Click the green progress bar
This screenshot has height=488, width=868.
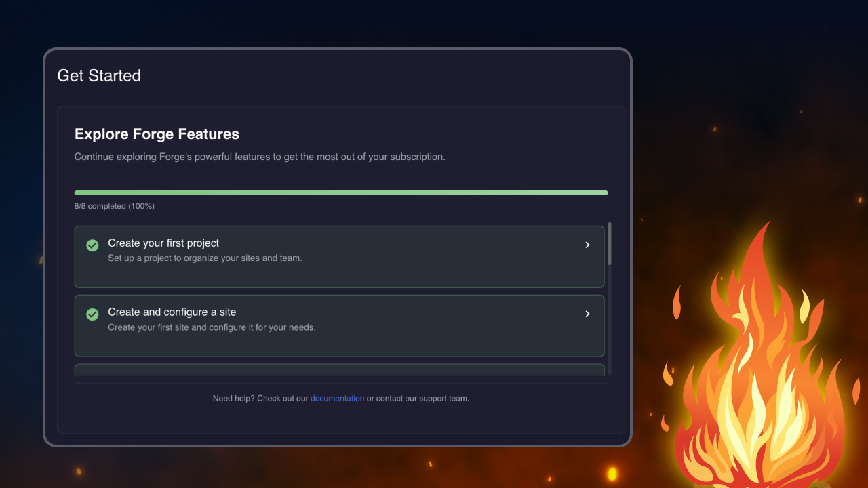point(341,192)
